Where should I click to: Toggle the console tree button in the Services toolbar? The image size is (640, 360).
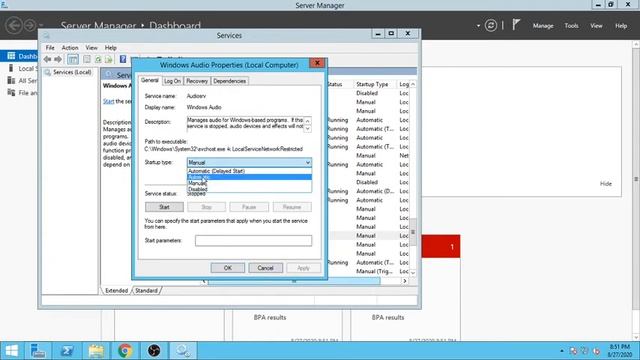(73, 60)
